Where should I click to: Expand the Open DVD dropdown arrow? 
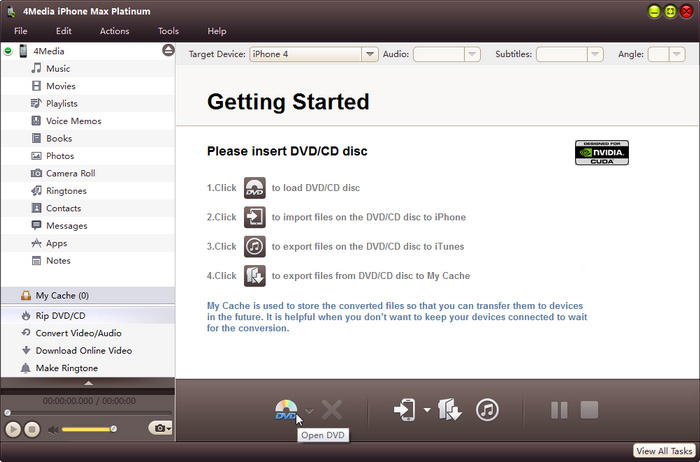(309, 411)
